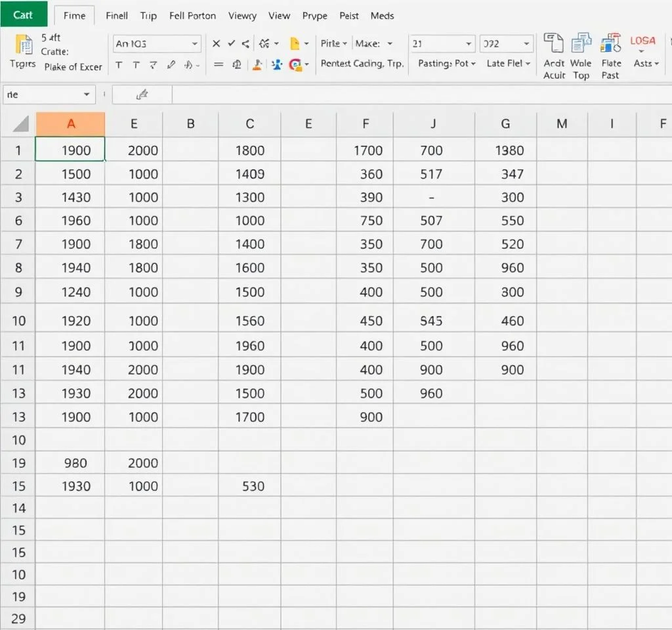The width and height of the screenshot is (672, 630).
Task: Expand the name box dropdown arrow
Action: pyautogui.click(x=87, y=95)
